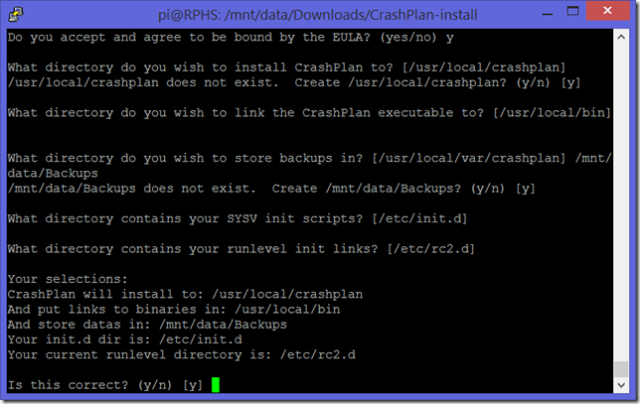This screenshot has width=640, height=404.
Task: Click the EULA agreement question line
Action: pos(235,37)
